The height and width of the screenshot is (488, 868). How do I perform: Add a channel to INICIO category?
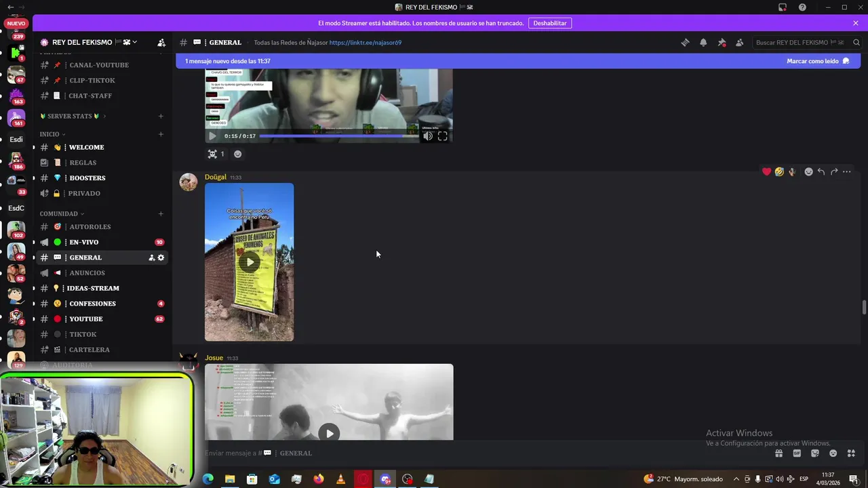(161, 134)
